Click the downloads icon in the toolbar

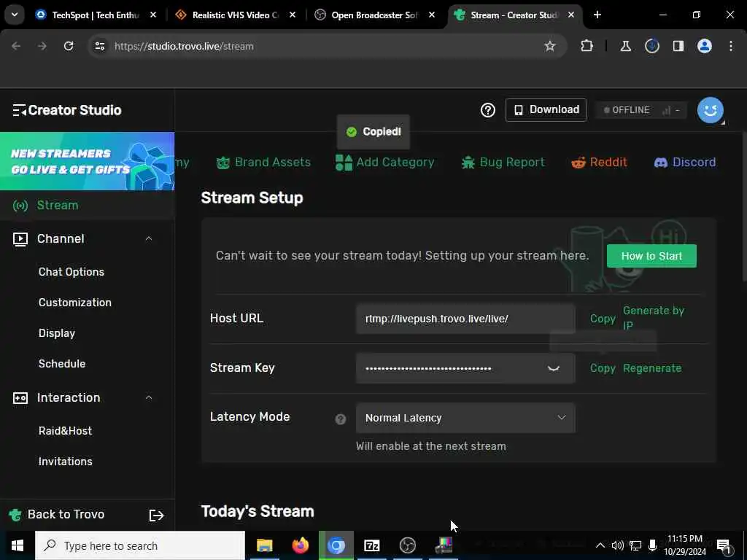tap(651, 46)
